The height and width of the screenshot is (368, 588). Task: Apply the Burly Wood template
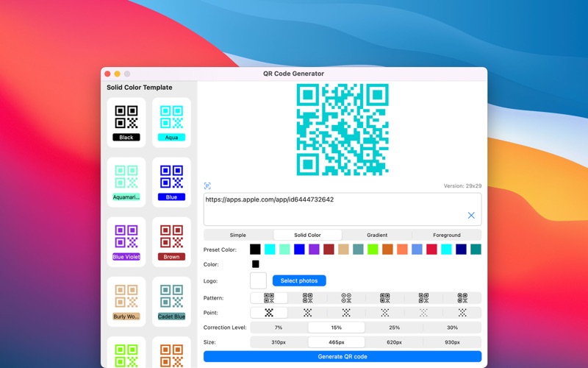click(x=126, y=302)
